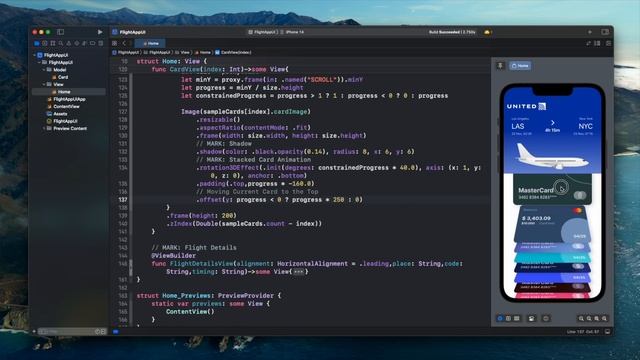Switch the canvas to selectable mode
Image resolution: width=640 pixels, height=360 pixels.
pyautogui.click(x=508, y=318)
